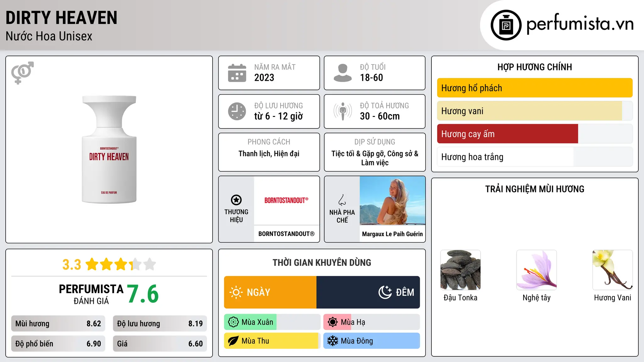Select the Nghệ tây saffron note image
644x362 pixels.
coord(536,270)
